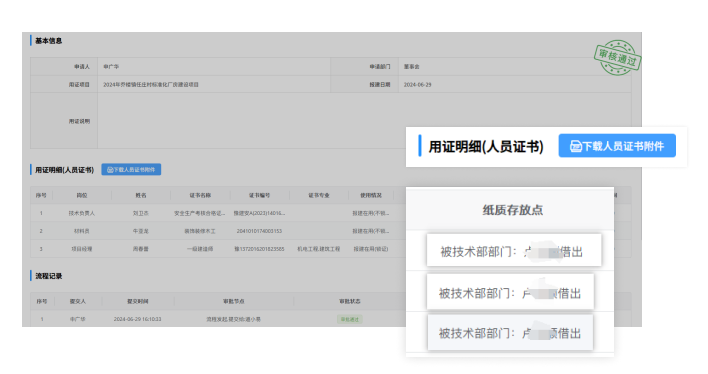The width and height of the screenshot is (708, 374).
Task: Click the 使用情况 column header
Action: [371, 195]
